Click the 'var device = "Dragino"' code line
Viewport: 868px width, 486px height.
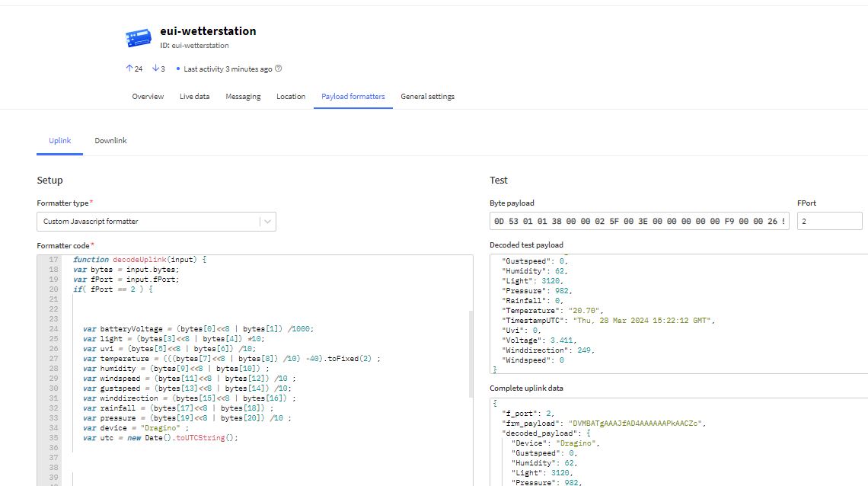(136, 428)
